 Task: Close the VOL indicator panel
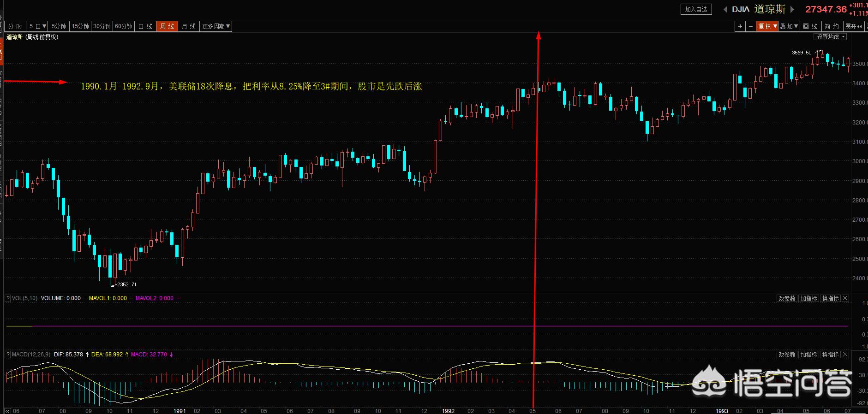point(845,298)
